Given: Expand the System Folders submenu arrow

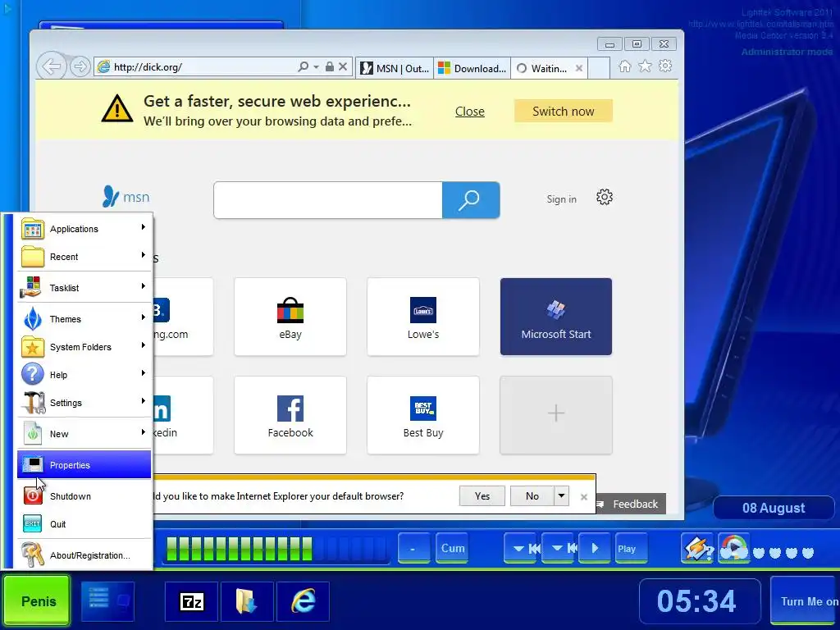Looking at the screenshot, I should coord(143,345).
